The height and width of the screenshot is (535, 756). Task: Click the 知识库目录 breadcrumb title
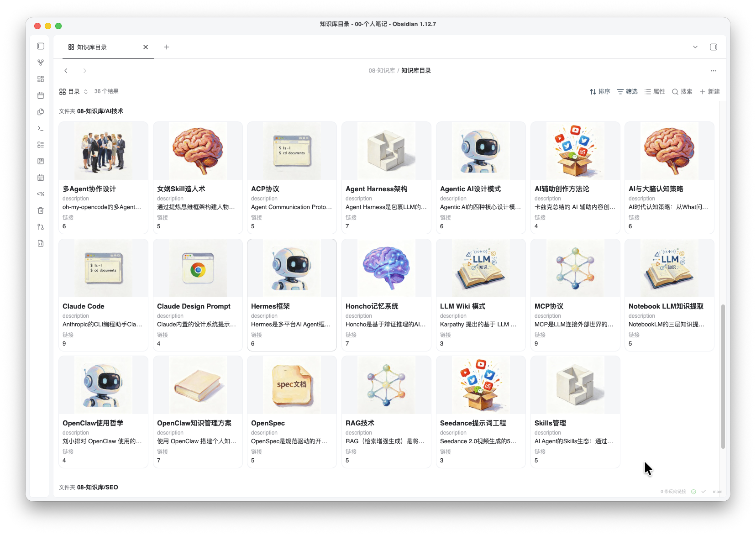[x=416, y=71]
